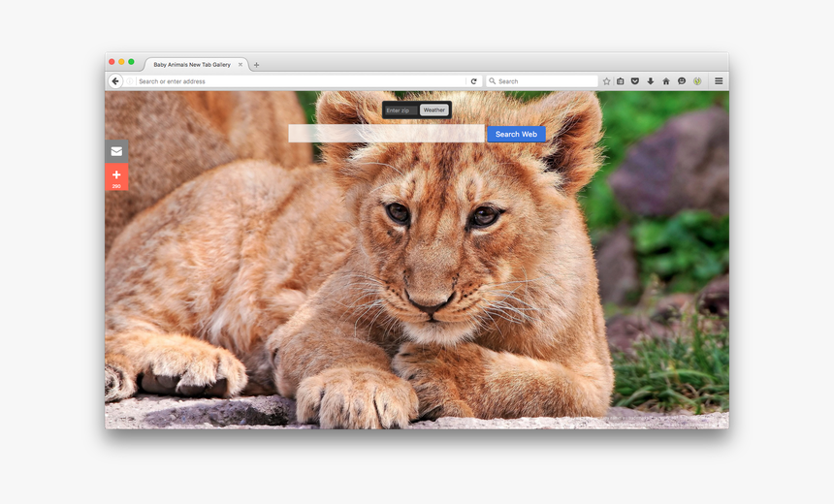The width and height of the screenshot is (834, 504).
Task: Close the Baby Animals New Tab Gallery tab
Action: [x=241, y=65]
